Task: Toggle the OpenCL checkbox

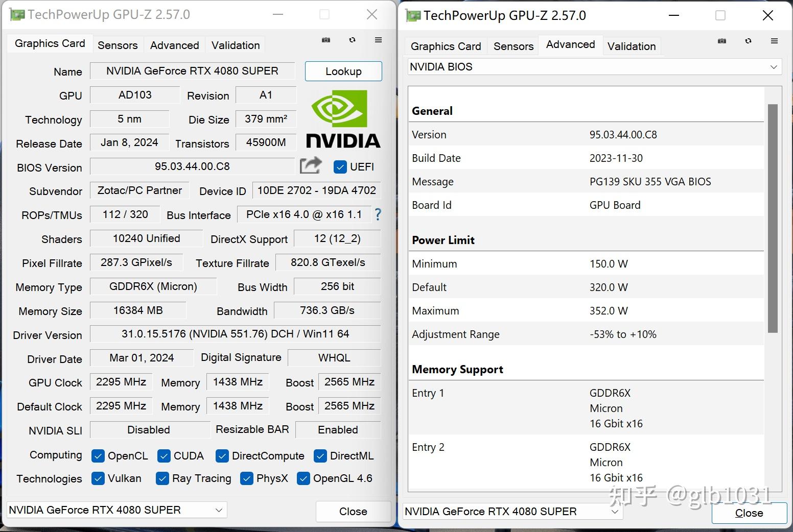Action: point(98,455)
